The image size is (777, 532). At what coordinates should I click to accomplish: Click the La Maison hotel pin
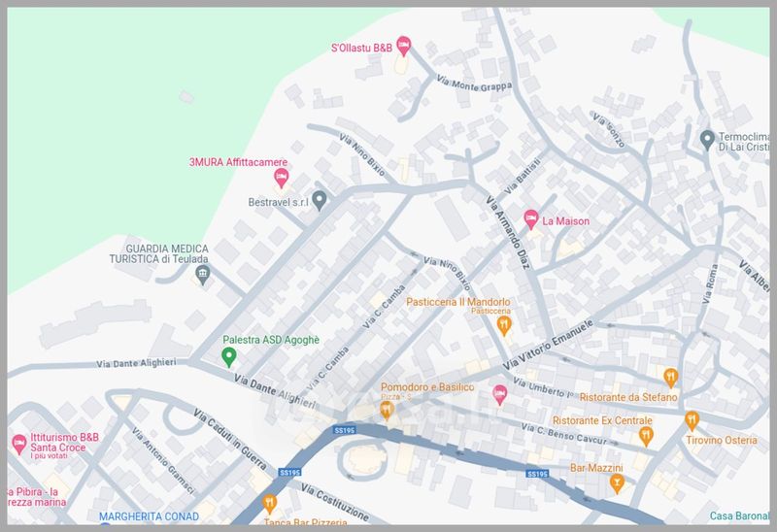coord(531,219)
